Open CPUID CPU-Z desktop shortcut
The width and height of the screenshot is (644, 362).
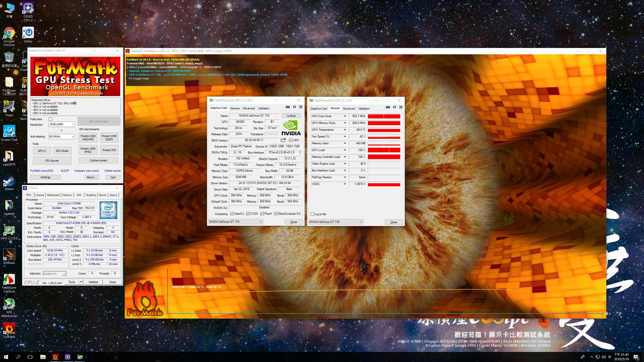[x=28, y=12]
